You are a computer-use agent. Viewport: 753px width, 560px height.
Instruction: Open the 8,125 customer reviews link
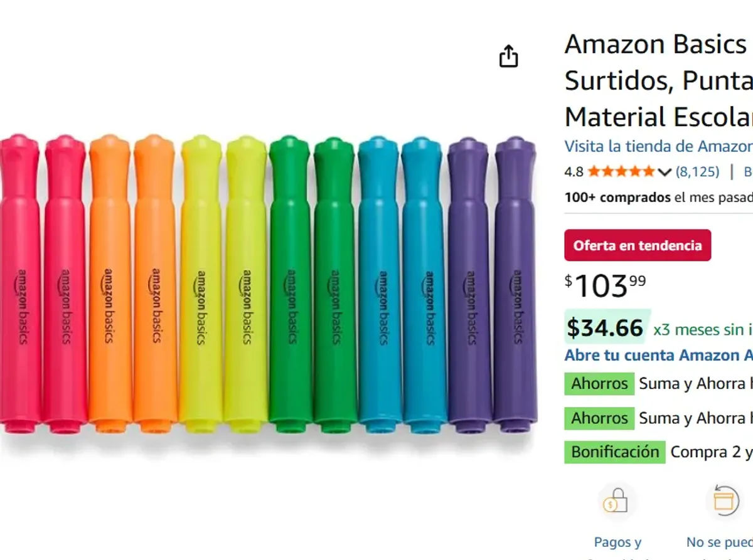(697, 171)
